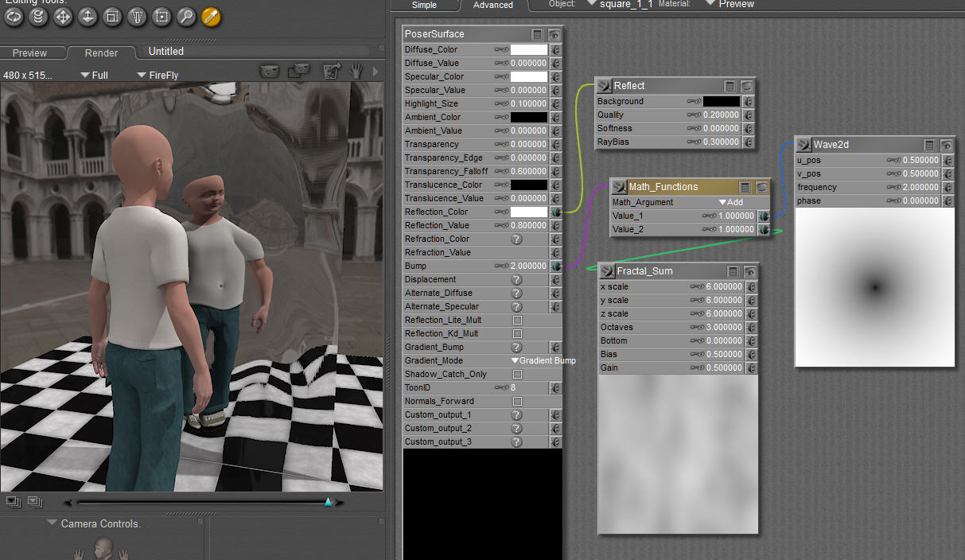
Task: Select the eyedropper material picker tool
Action: pyautogui.click(x=211, y=16)
